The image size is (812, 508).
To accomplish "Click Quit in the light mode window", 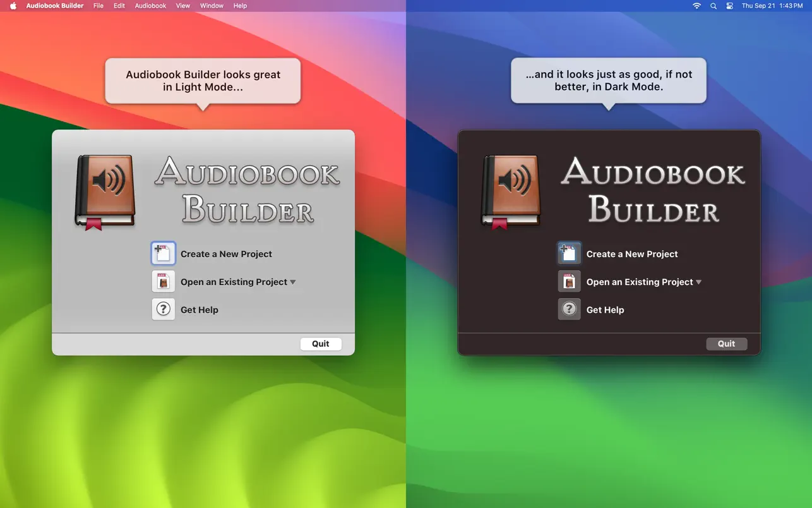I will click(x=321, y=344).
